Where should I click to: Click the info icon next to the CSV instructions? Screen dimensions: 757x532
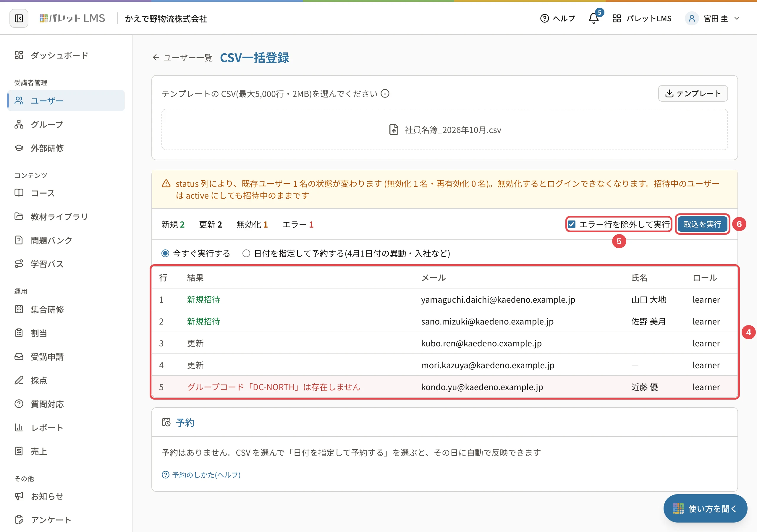[385, 94]
